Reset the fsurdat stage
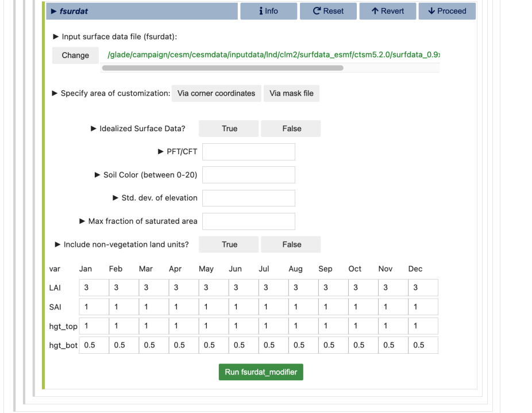Image resolution: width=532 pixels, height=413 pixels. point(328,11)
